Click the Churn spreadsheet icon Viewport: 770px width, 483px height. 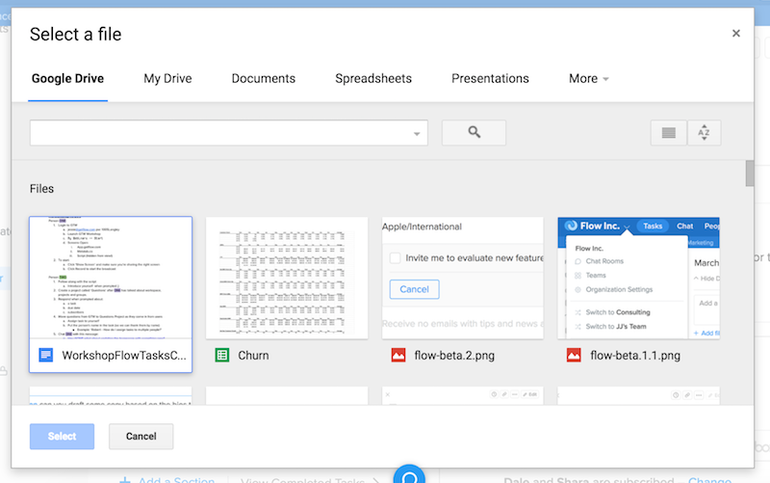tap(222, 355)
